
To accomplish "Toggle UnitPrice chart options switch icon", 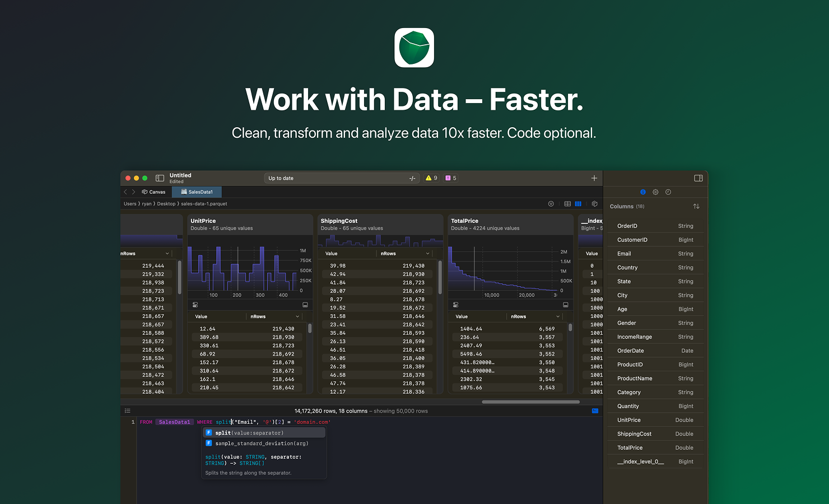I will [195, 305].
